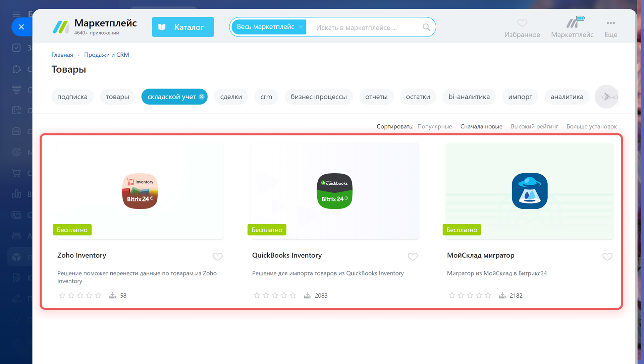Viewport: 644px width, 364px height.
Task: Open the shopping cart icon in sidebar
Action: click(16, 173)
